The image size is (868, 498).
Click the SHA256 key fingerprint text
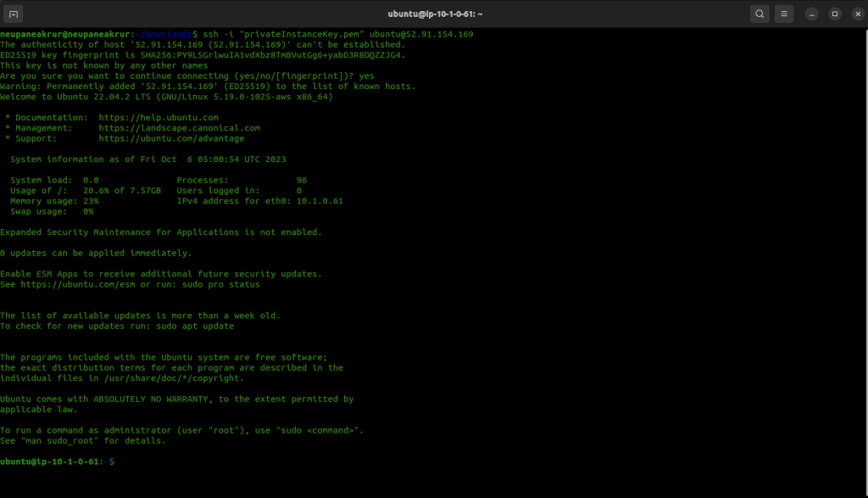pos(276,55)
